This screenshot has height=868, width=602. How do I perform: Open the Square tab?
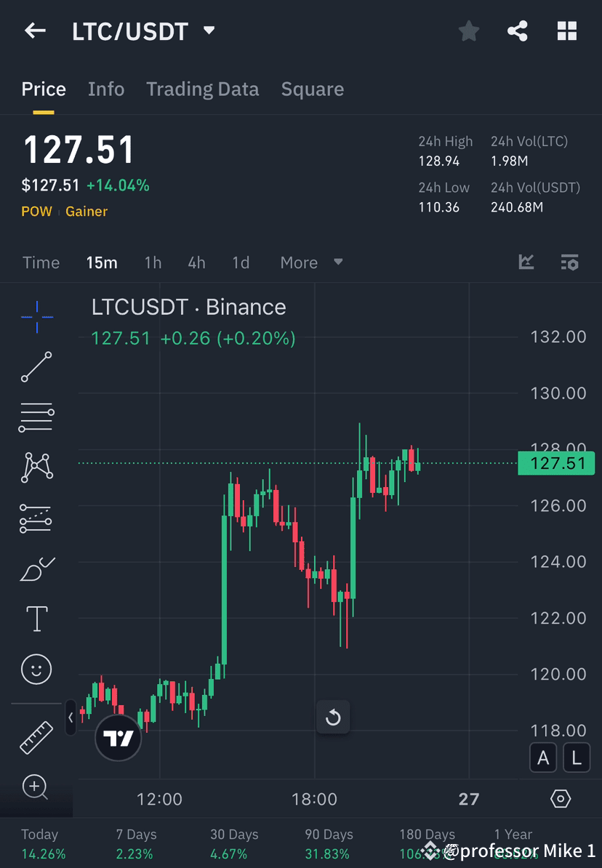[x=312, y=89]
